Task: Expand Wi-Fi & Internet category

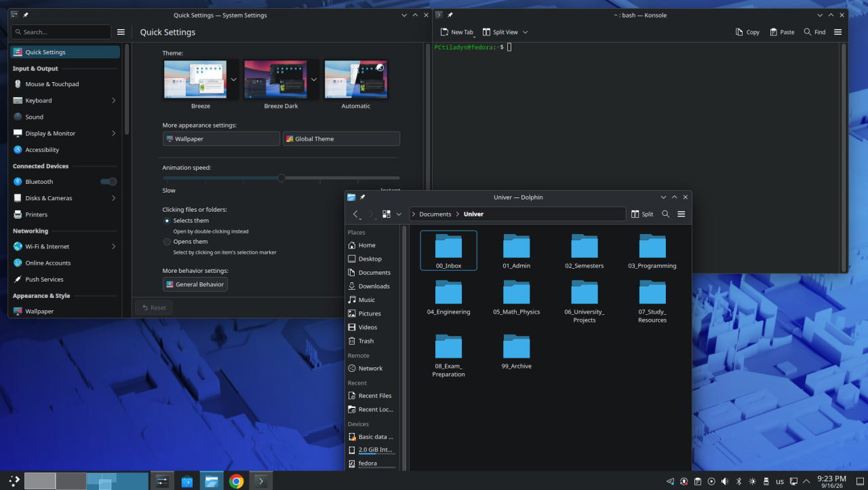Action: tap(66, 246)
